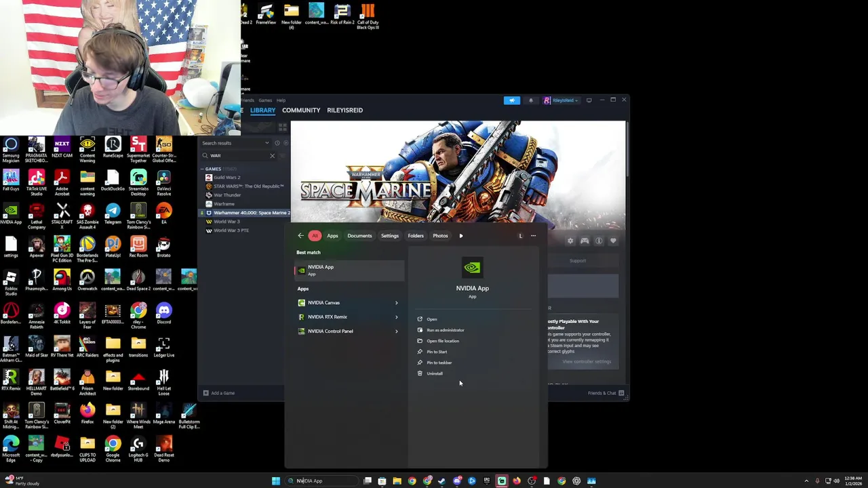Switch to the Steam LIBRARY tab
The width and height of the screenshot is (868, 488).
coord(262,110)
